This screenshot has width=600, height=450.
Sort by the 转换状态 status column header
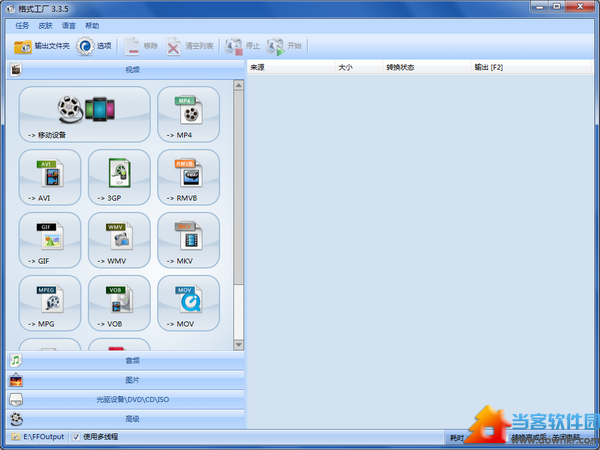click(427, 67)
